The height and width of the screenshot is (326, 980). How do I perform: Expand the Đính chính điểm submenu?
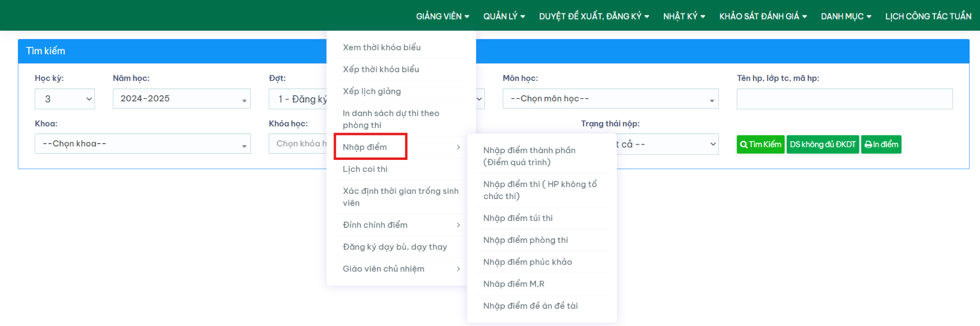401,225
